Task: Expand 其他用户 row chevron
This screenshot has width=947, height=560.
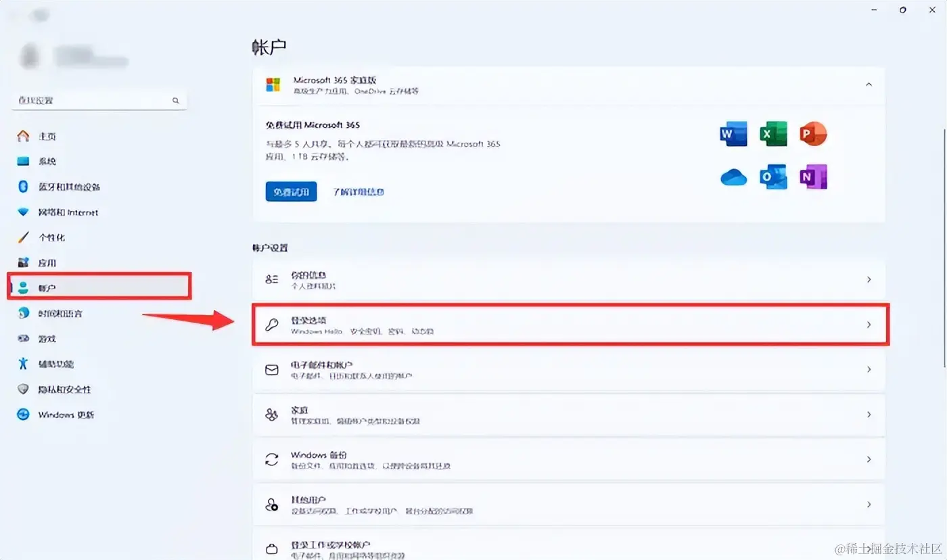Action: tap(869, 505)
